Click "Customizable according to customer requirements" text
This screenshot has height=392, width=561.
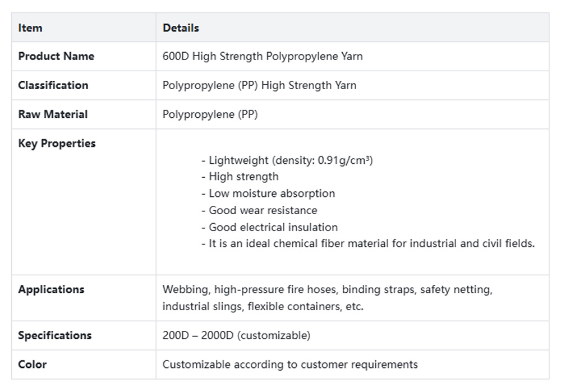pyautogui.click(x=290, y=365)
